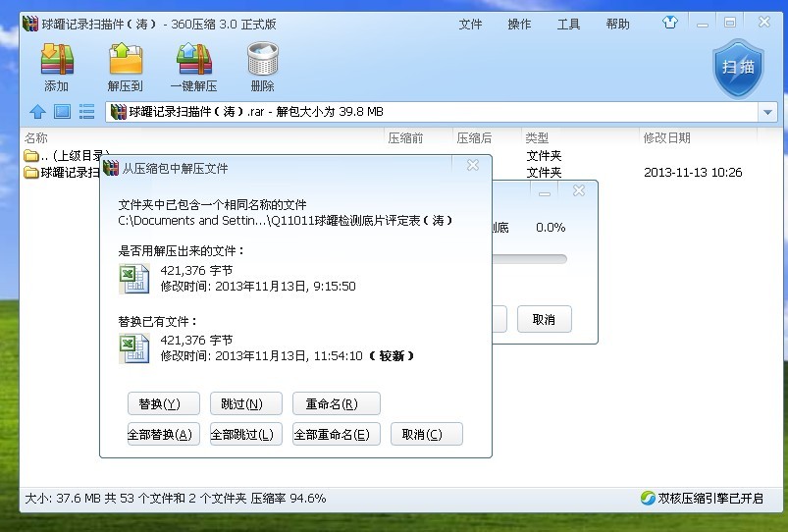Close the small progress window
This screenshot has height=532, width=788.
point(578,190)
